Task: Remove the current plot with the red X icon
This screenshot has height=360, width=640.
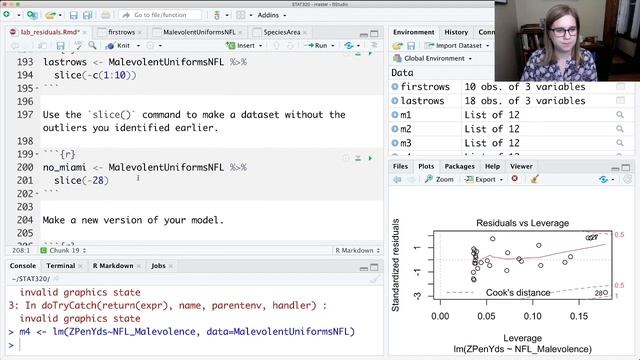Action: (x=515, y=179)
